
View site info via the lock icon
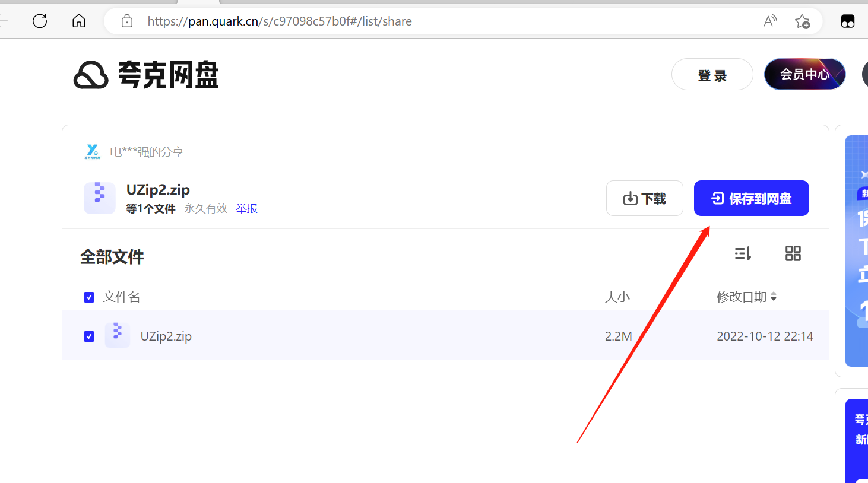coord(127,21)
